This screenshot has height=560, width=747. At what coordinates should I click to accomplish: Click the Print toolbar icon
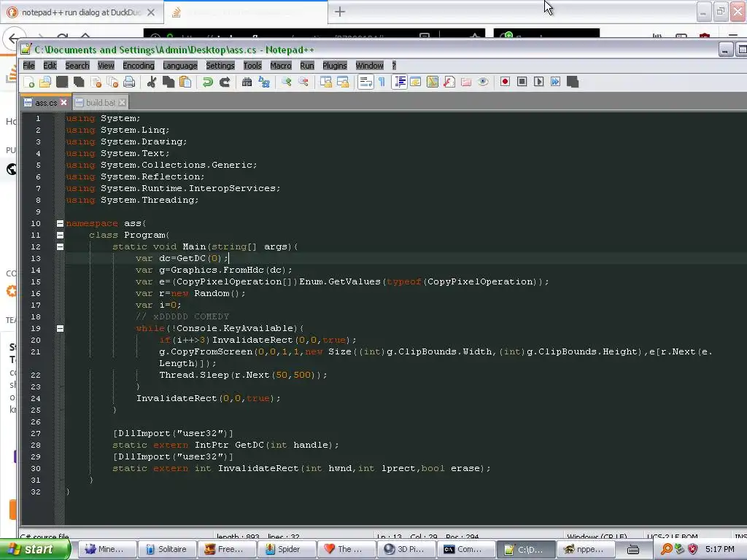[x=129, y=82]
